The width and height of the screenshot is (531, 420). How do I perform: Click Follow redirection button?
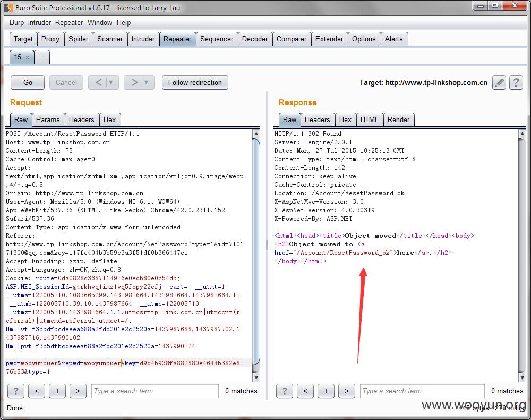click(195, 83)
